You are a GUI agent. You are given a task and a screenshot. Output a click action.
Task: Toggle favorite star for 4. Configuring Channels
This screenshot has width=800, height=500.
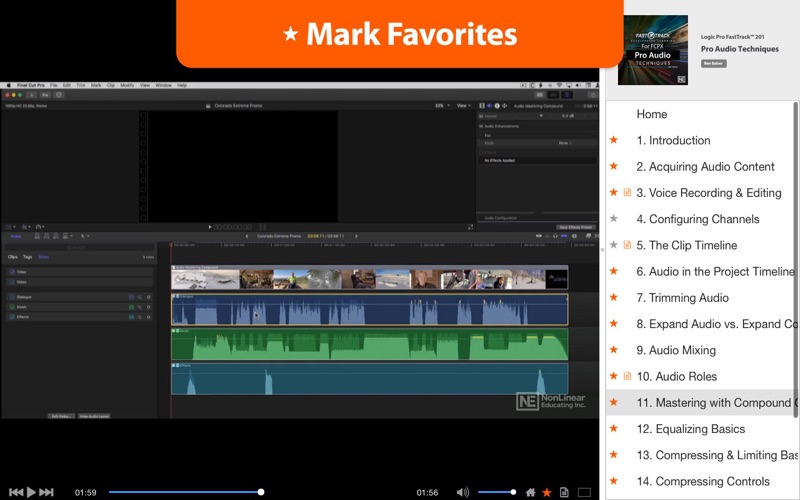click(614, 218)
